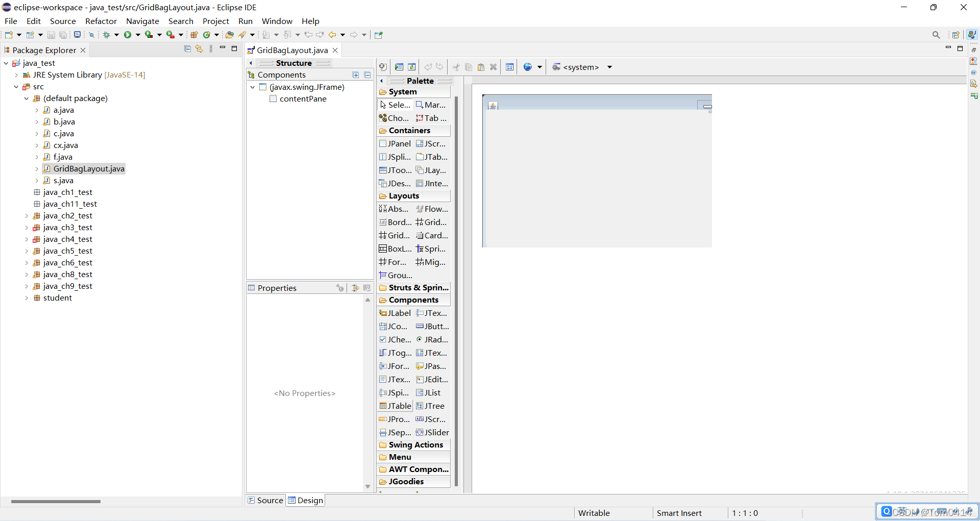Select the JSlider palette component

click(x=432, y=432)
